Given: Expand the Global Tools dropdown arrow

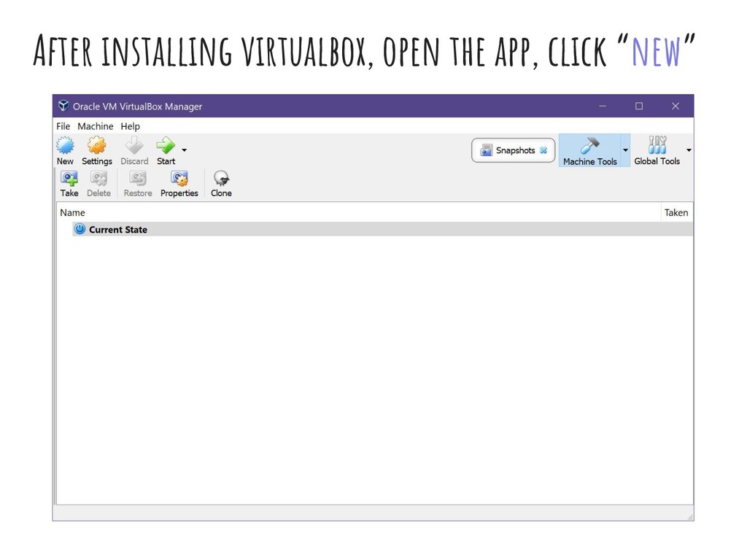Looking at the screenshot, I should pyautogui.click(x=689, y=150).
